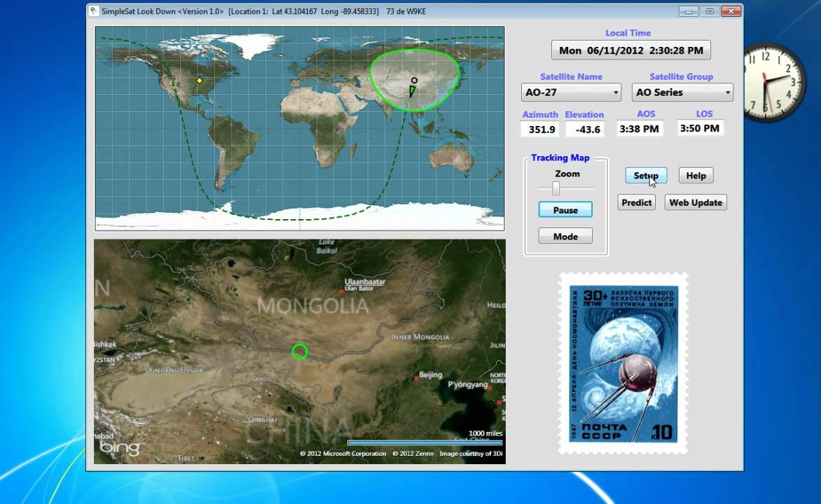
Task: Adjust the Tracking Map Zoom slider
Action: (556, 188)
